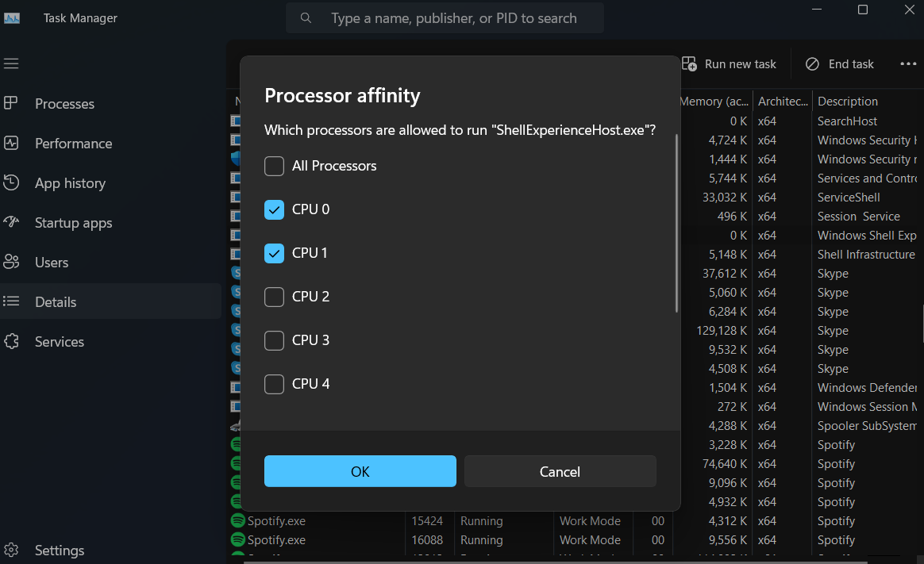The width and height of the screenshot is (924, 564).
Task: Click the processor list scrollbar
Action: coord(676,223)
